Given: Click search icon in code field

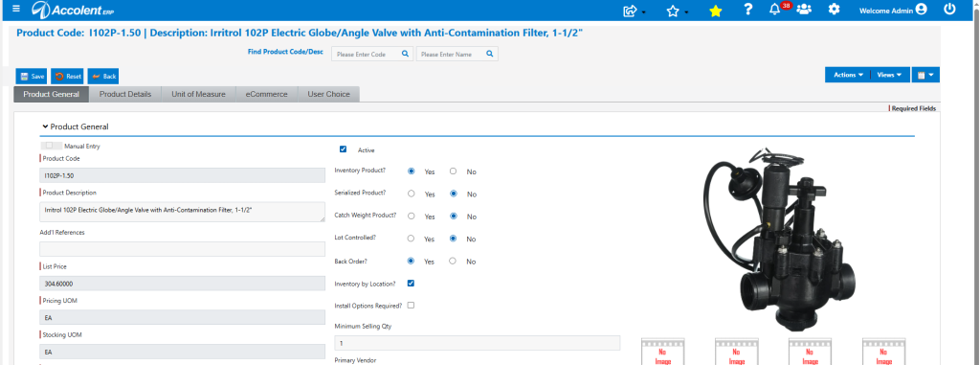Looking at the screenshot, I should point(405,54).
